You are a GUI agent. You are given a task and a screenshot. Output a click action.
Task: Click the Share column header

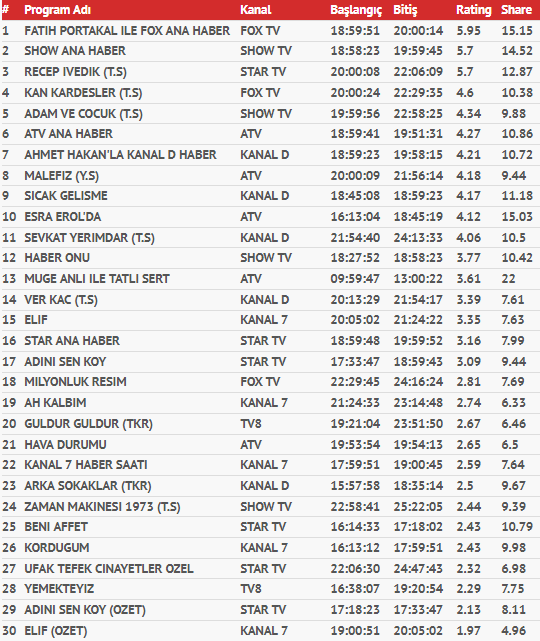[x=517, y=10]
